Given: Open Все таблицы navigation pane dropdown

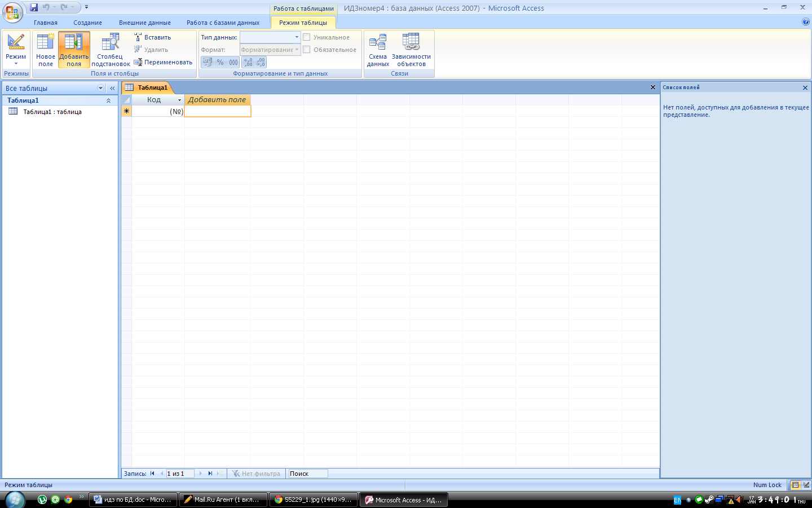Looking at the screenshot, I should pos(101,88).
